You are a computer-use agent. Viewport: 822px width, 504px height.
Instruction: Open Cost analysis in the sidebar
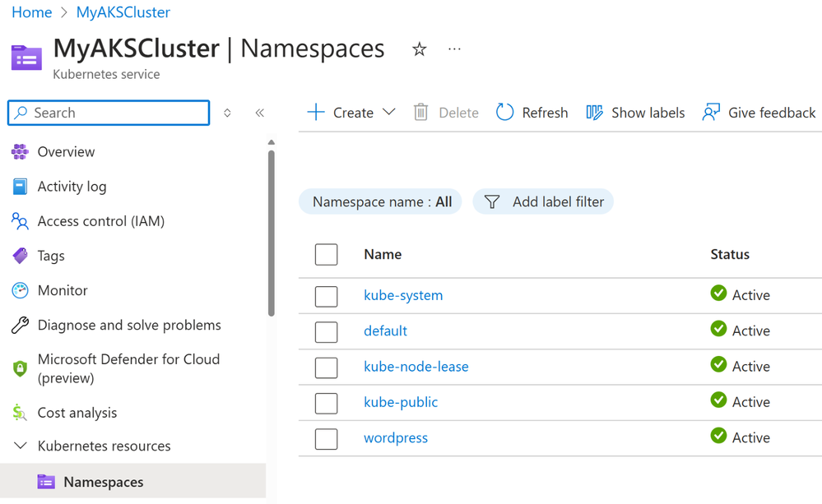tap(77, 412)
